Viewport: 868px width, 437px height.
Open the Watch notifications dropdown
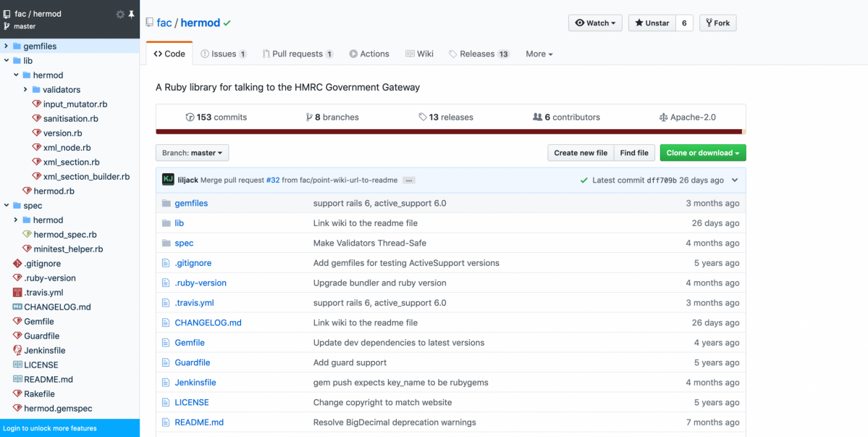point(597,23)
